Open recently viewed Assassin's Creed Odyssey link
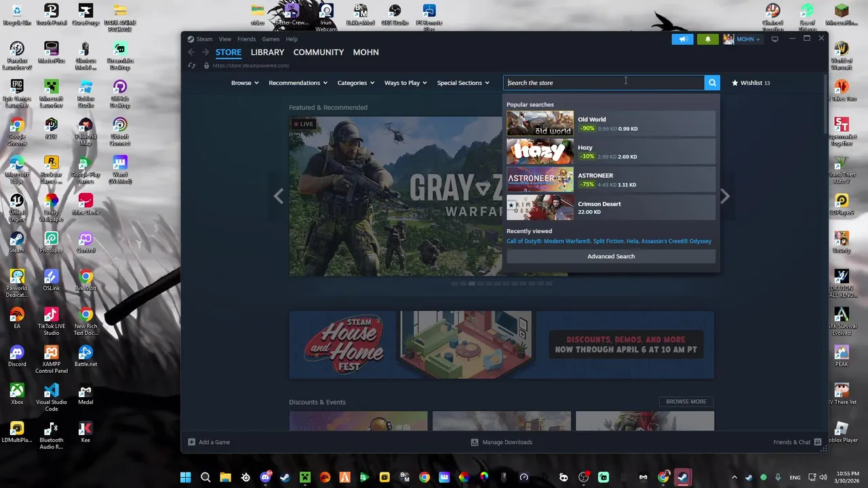The image size is (868, 488). pos(676,241)
